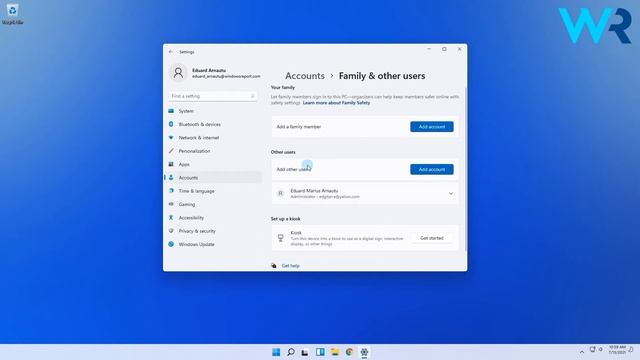Click Add account button for other users
This screenshot has height=360, width=640.
(x=432, y=169)
